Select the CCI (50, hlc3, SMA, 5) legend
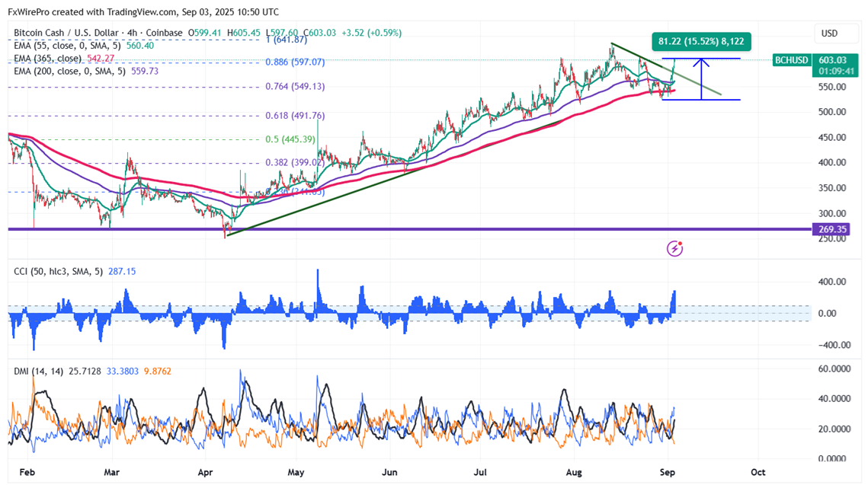 click(58, 272)
